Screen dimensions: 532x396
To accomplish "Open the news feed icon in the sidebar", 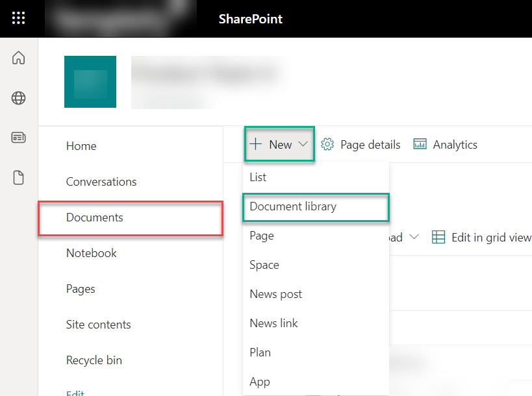I will 18,138.
